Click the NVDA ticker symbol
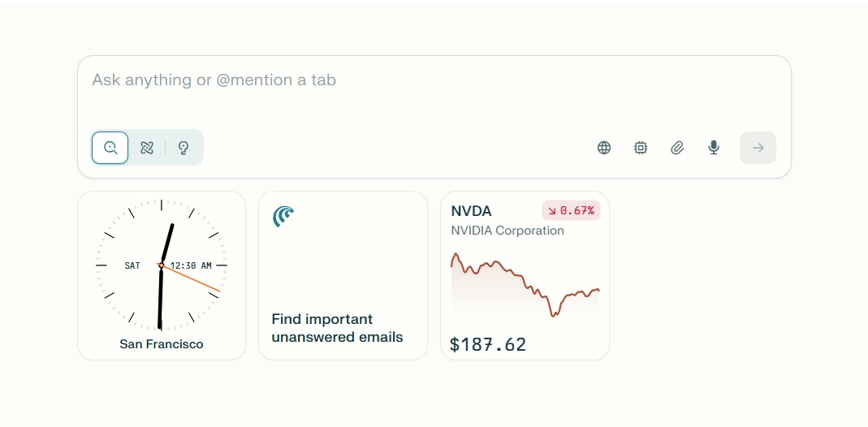The height and width of the screenshot is (427, 868). click(472, 211)
